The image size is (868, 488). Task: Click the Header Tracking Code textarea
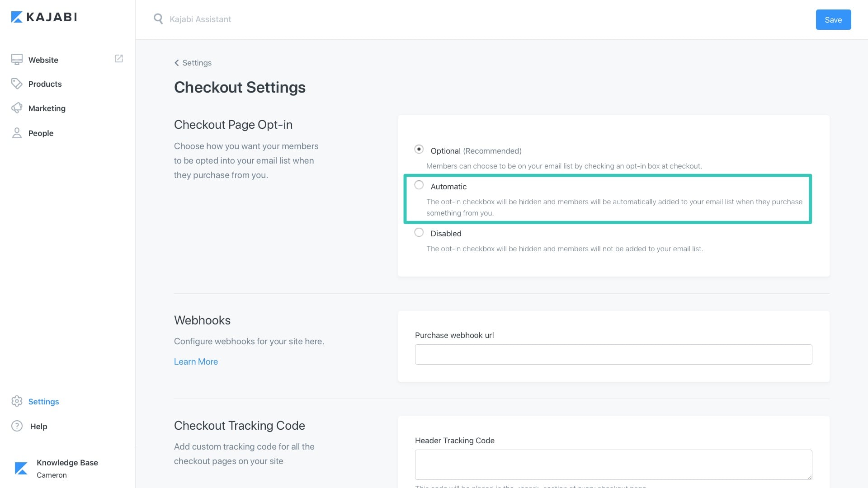click(x=613, y=465)
